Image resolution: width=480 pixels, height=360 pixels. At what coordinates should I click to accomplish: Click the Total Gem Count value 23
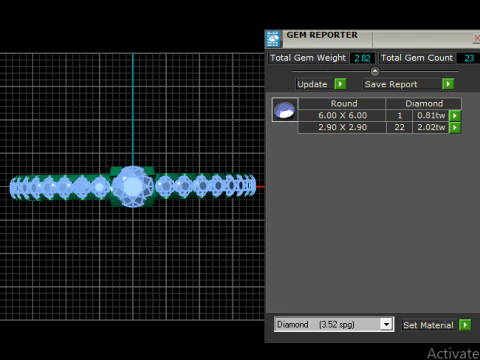click(x=469, y=58)
